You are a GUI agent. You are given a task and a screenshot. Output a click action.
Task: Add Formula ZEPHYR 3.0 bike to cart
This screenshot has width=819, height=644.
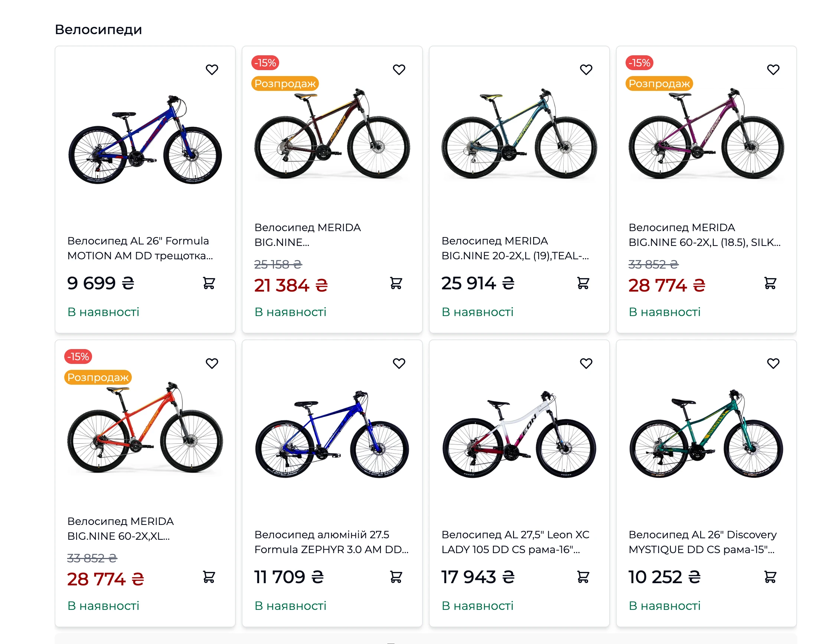coord(396,576)
